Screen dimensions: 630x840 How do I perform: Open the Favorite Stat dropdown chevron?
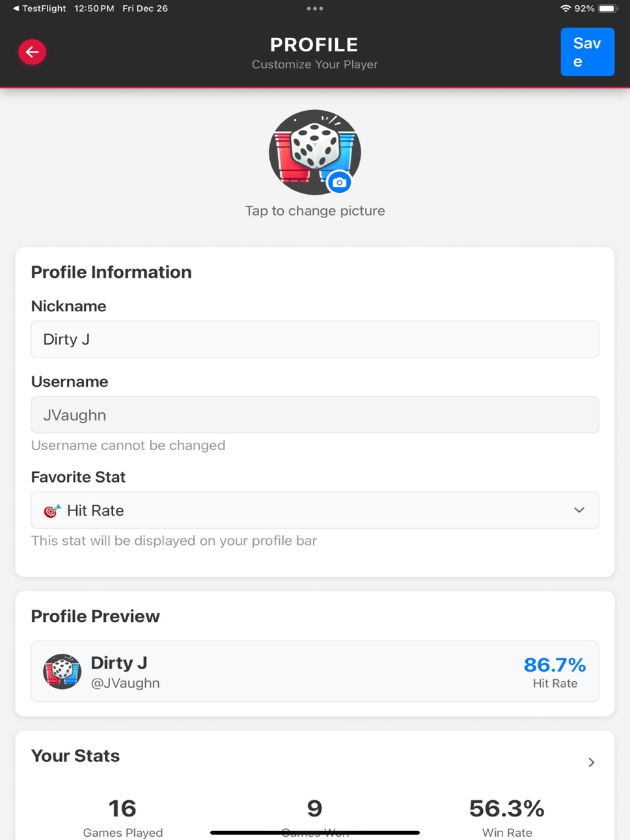pos(579,510)
